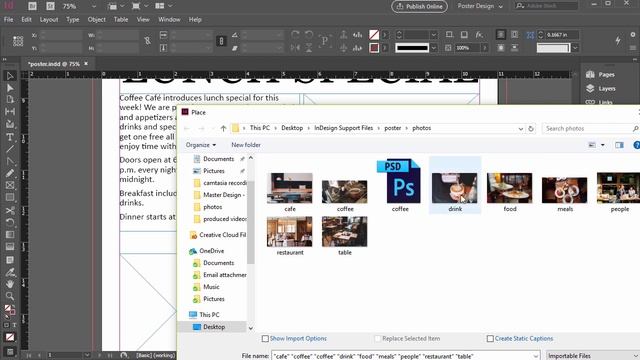The height and width of the screenshot is (360, 640).
Task: Refresh the photos folder listing
Action: coord(531,129)
